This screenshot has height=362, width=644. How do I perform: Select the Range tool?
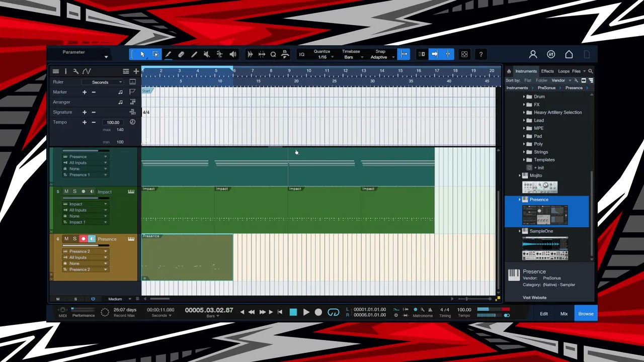(155, 54)
